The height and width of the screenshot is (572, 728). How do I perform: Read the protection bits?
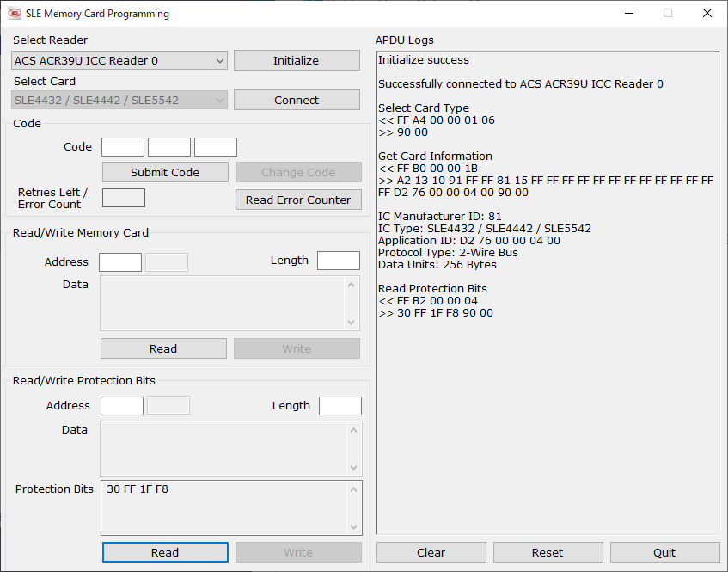164,552
